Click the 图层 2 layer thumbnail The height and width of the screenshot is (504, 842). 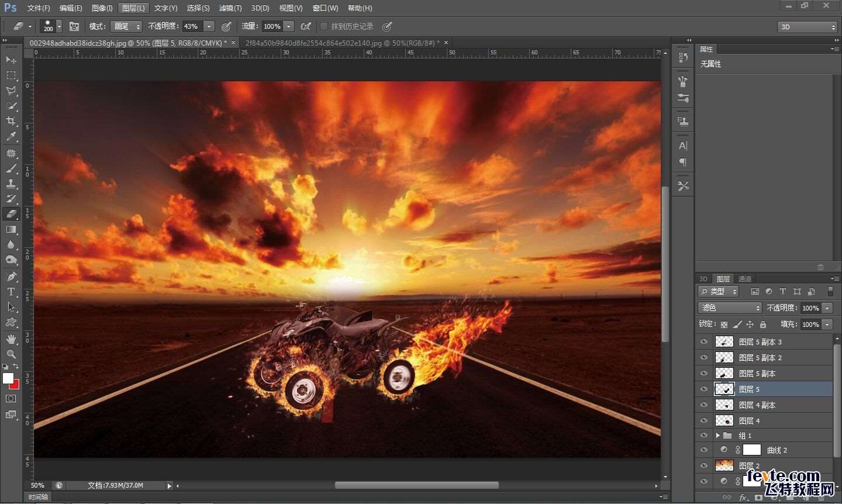[x=724, y=465]
